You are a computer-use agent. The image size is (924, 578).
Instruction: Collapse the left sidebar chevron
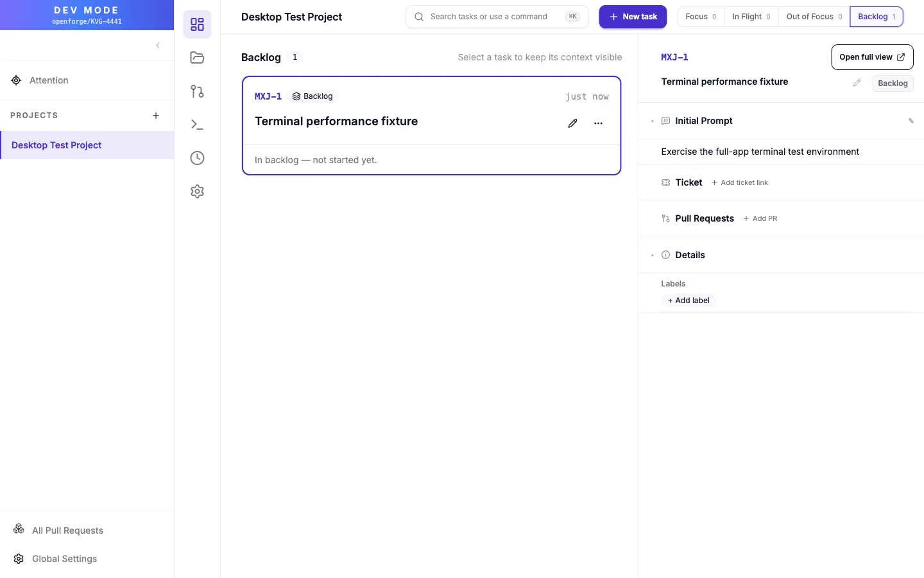tap(158, 45)
